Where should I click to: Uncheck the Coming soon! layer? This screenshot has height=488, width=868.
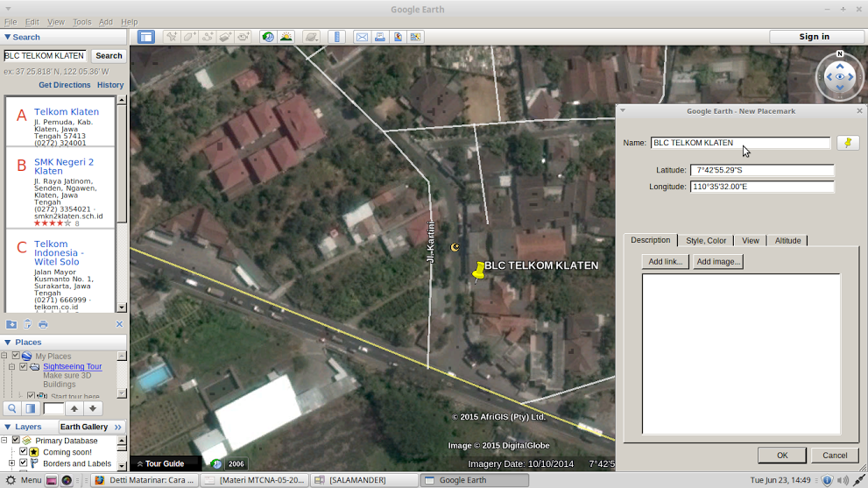coord(24,451)
